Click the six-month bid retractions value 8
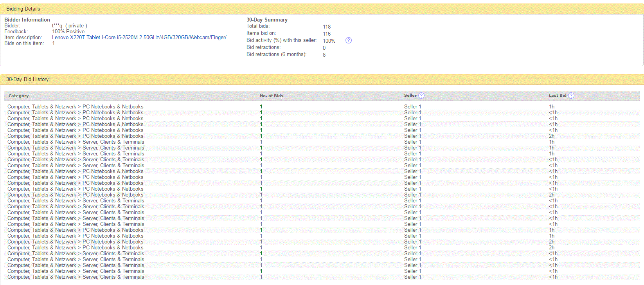The width and height of the screenshot is (644, 285). pyautogui.click(x=324, y=55)
